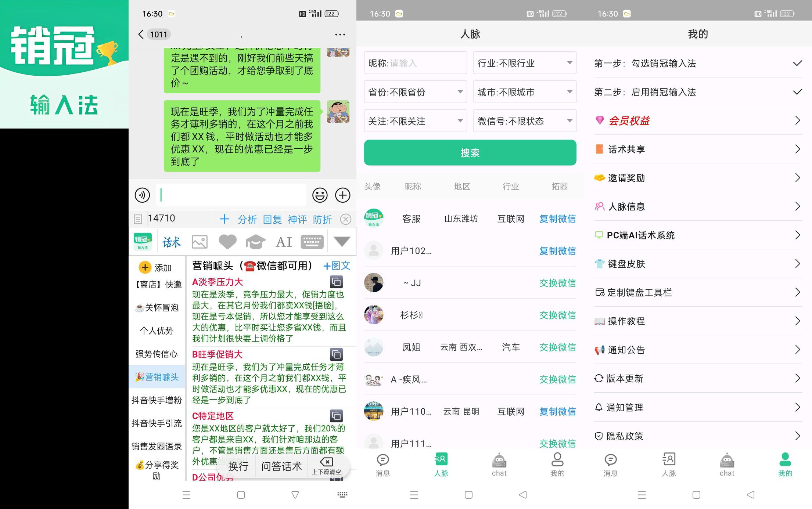Open the 操作教程 row
812x509 pixels.
(x=698, y=321)
